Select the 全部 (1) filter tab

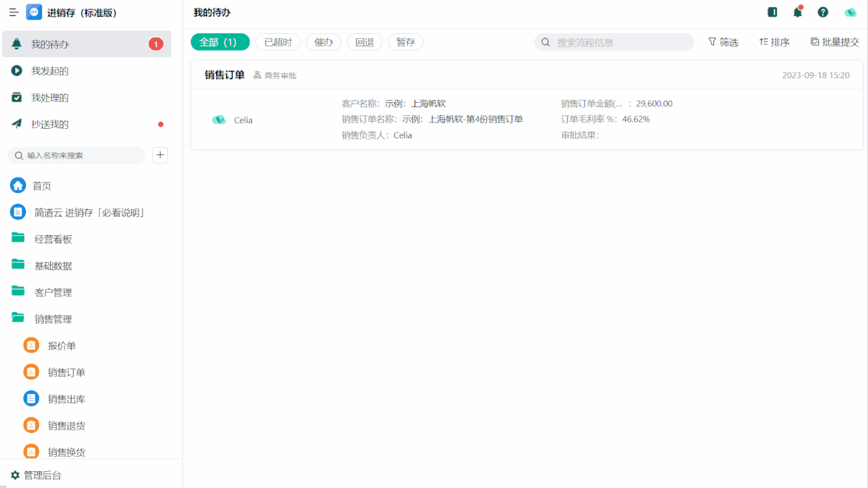coord(220,42)
